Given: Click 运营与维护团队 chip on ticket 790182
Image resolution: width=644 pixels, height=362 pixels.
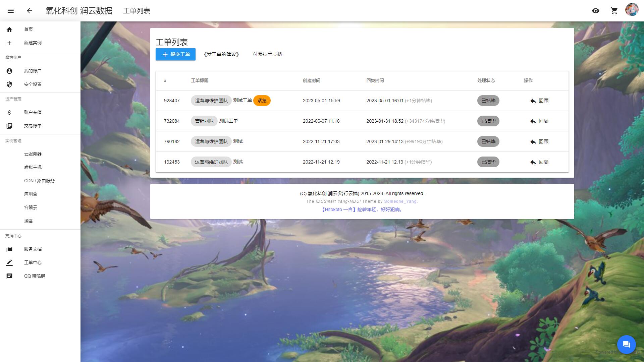Looking at the screenshot, I should 211,141.
